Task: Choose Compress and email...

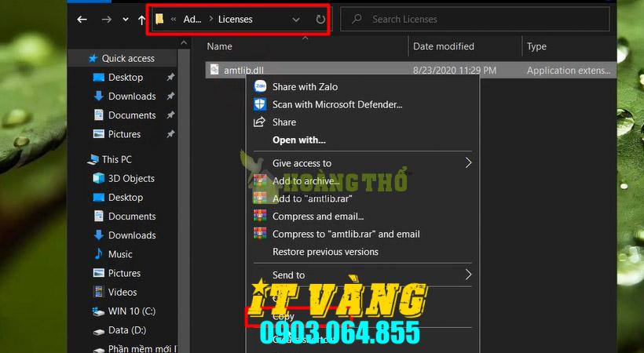Action: [x=318, y=217]
